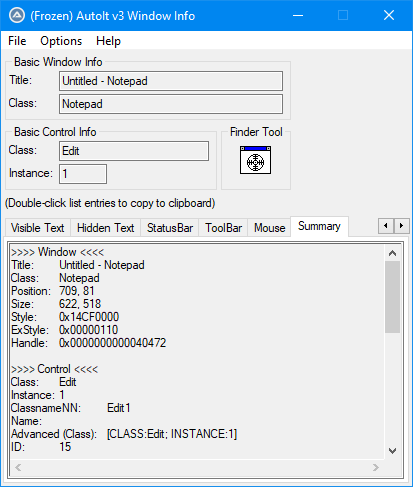Select the summary 'Title: Untitled - Notepad' line
Viewport: 413px width, 487px height.
[x=78, y=265]
